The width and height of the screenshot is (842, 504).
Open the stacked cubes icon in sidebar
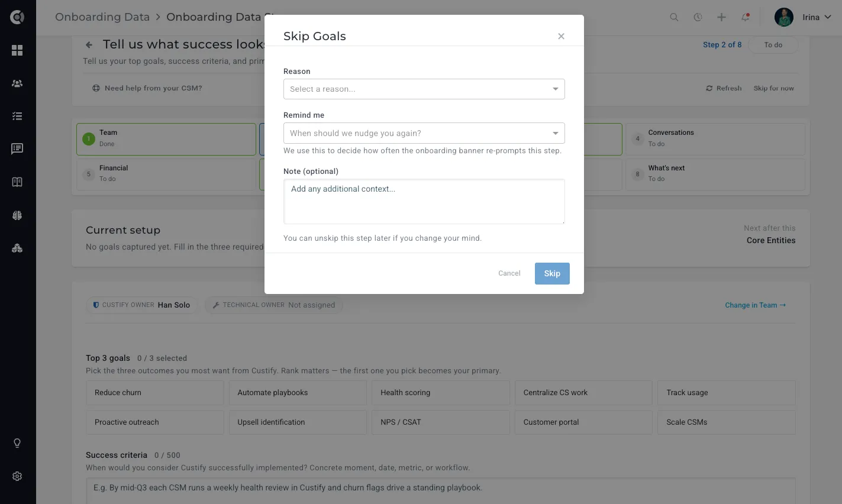point(17,248)
